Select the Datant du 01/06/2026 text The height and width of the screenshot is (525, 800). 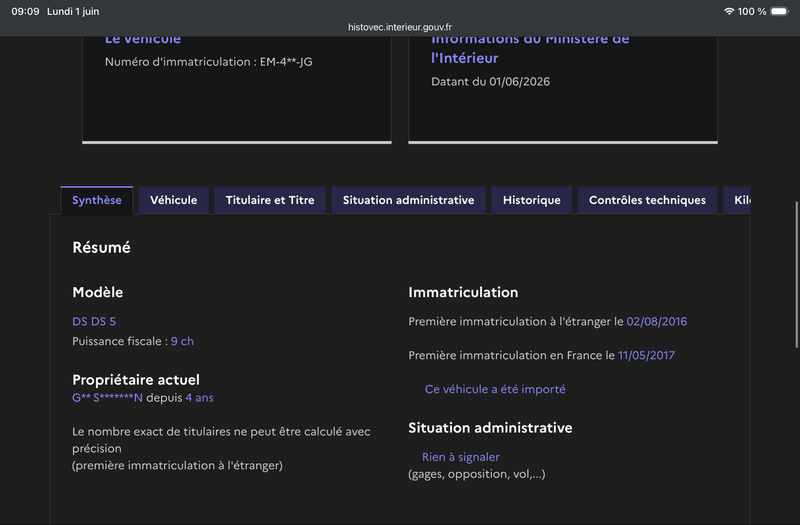point(490,82)
